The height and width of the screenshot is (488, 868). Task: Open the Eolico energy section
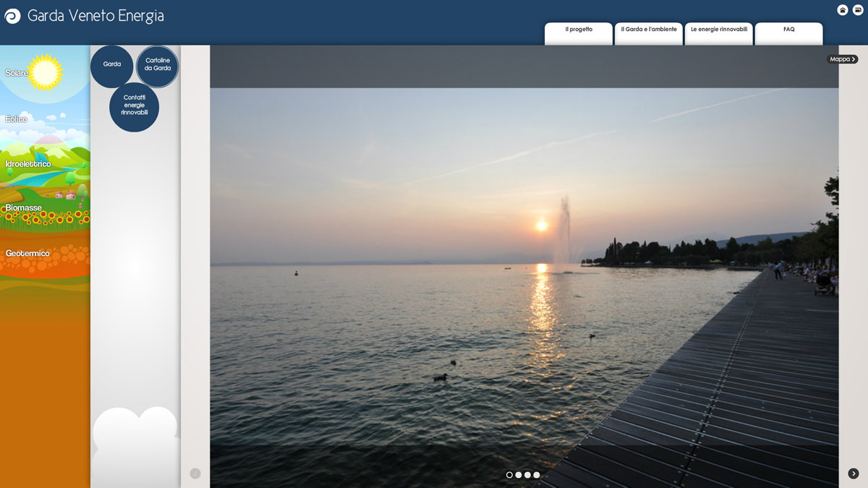16,119
